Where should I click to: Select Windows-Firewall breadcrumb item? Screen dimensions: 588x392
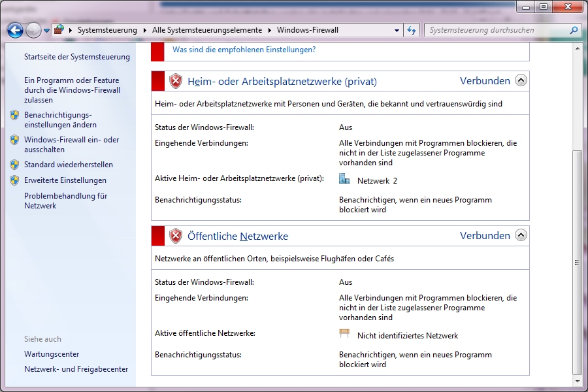308,30
